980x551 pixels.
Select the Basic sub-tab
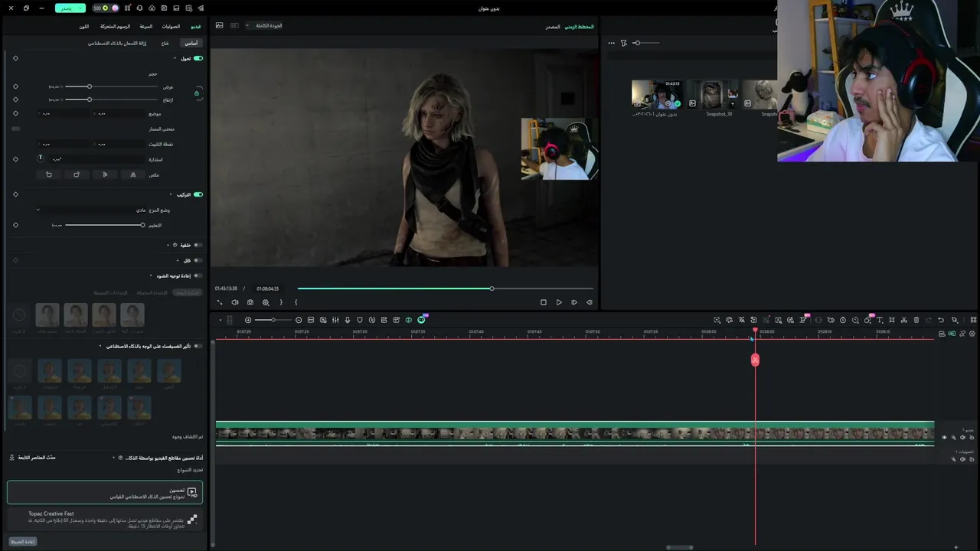click(x=191, y=43)
